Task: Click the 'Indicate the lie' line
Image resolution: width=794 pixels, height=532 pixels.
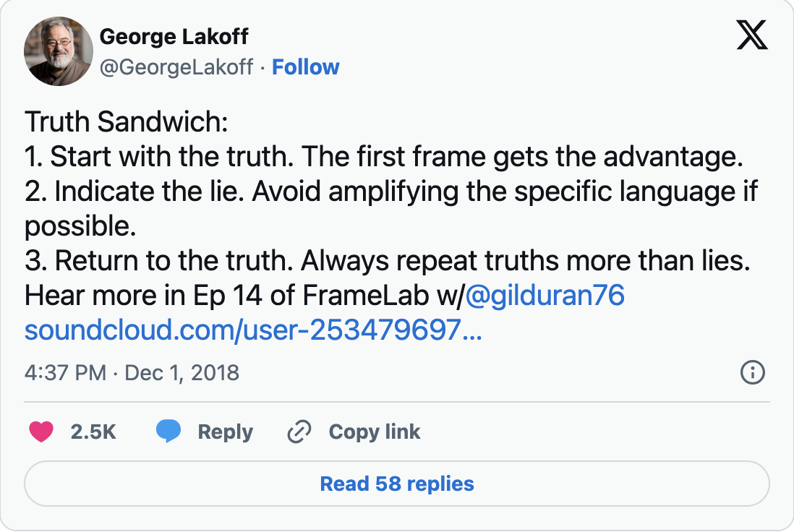Action: tap(390, 192)
